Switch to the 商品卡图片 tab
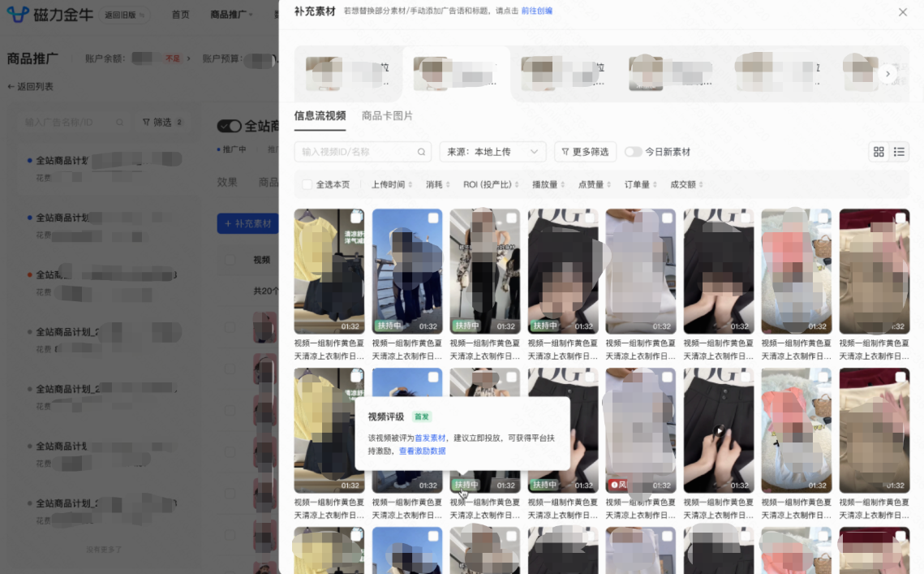This screenshot has height=574, width=924. [387, 115]
